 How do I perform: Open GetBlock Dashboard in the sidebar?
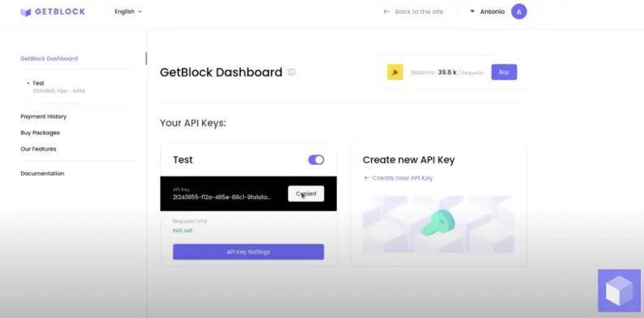[50, 59]
